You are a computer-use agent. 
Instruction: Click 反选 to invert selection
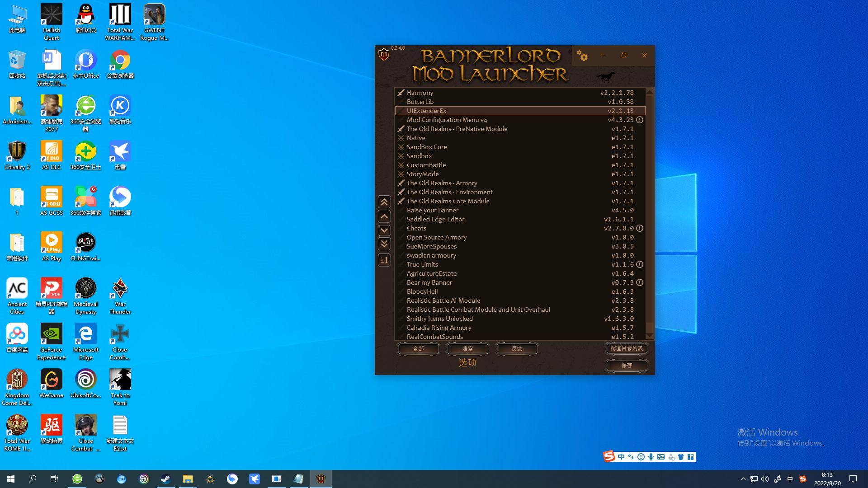pyautogui.click(x=517, y=349)
